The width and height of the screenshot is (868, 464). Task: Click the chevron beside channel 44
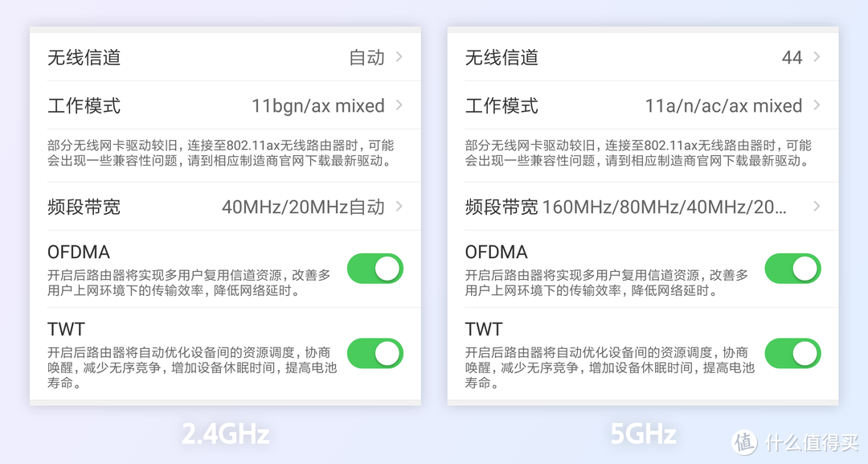point(817,56)
